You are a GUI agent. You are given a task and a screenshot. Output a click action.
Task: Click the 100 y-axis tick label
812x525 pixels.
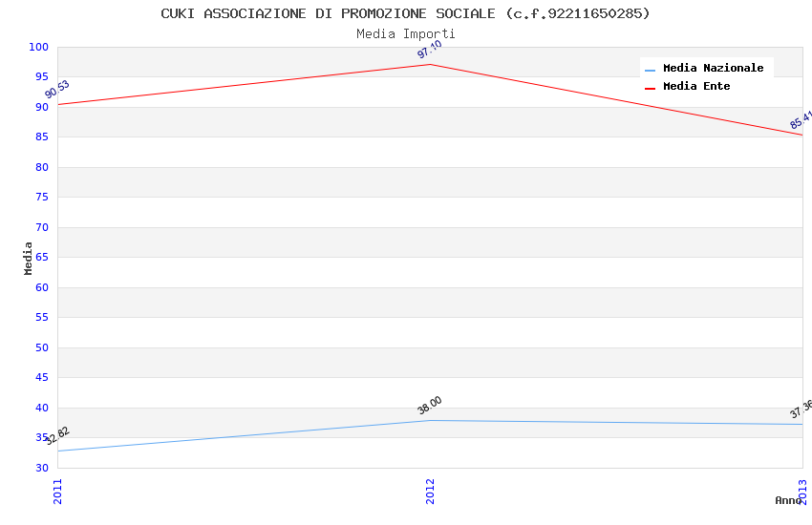(x=38, y=47)
